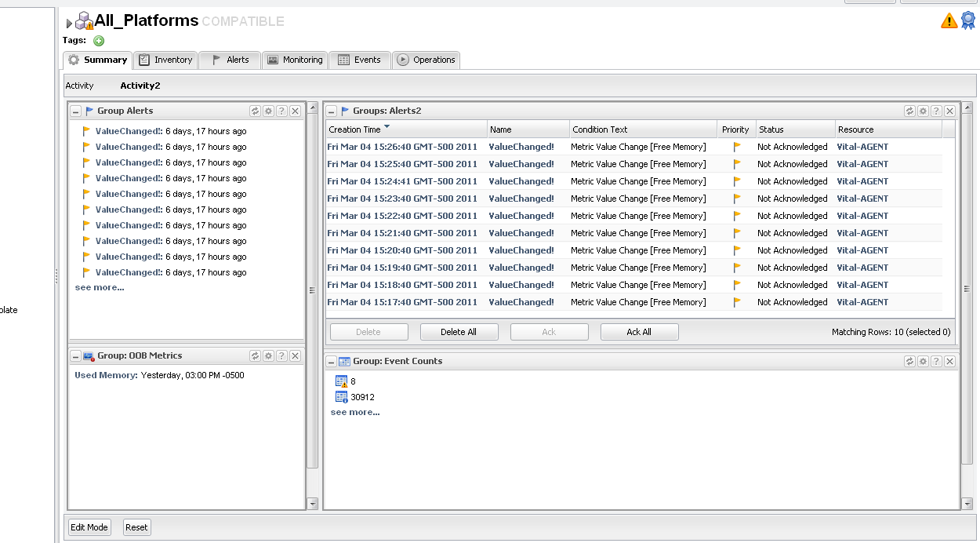
Task: Click the left column scrollbar up arrow
Action: point(313,108)
